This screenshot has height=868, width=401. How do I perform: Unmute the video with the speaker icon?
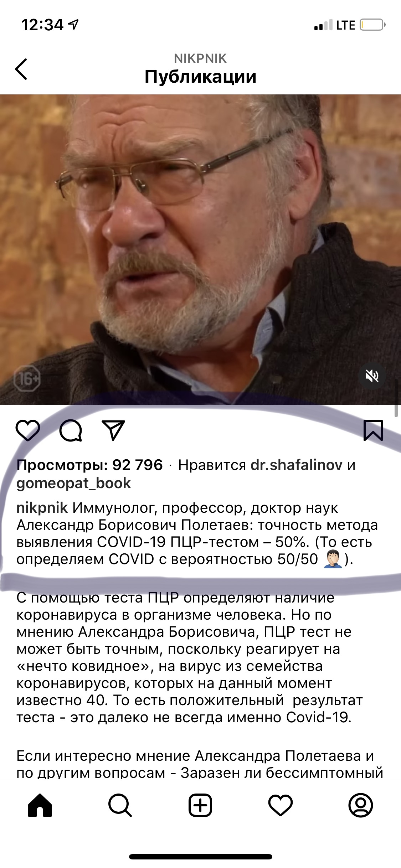coord(372,376)
